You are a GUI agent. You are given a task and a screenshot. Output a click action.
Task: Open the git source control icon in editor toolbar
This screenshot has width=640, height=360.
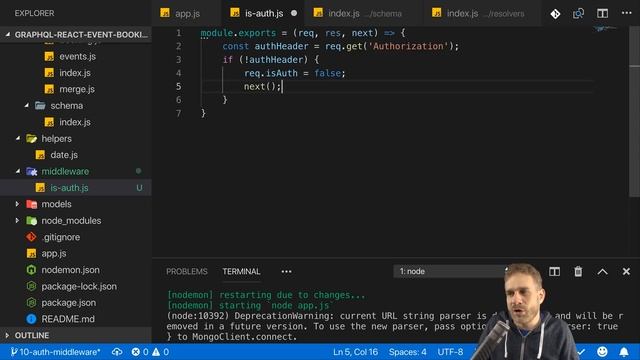click(x=555, y=13)
